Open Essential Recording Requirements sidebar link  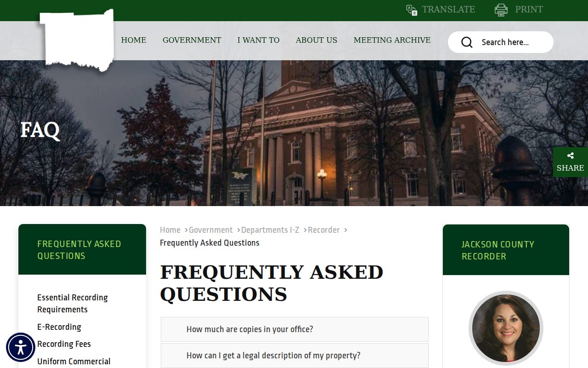(x=73, y=304)
